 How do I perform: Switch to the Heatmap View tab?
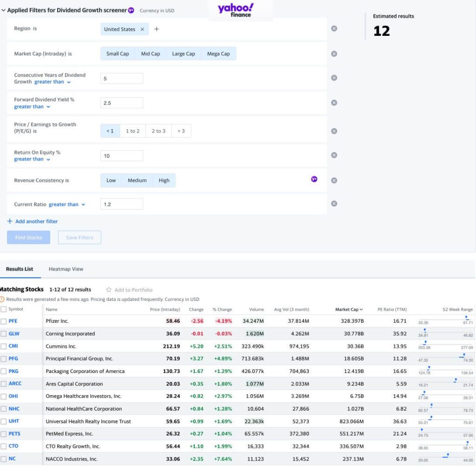(x=66, y=269)
